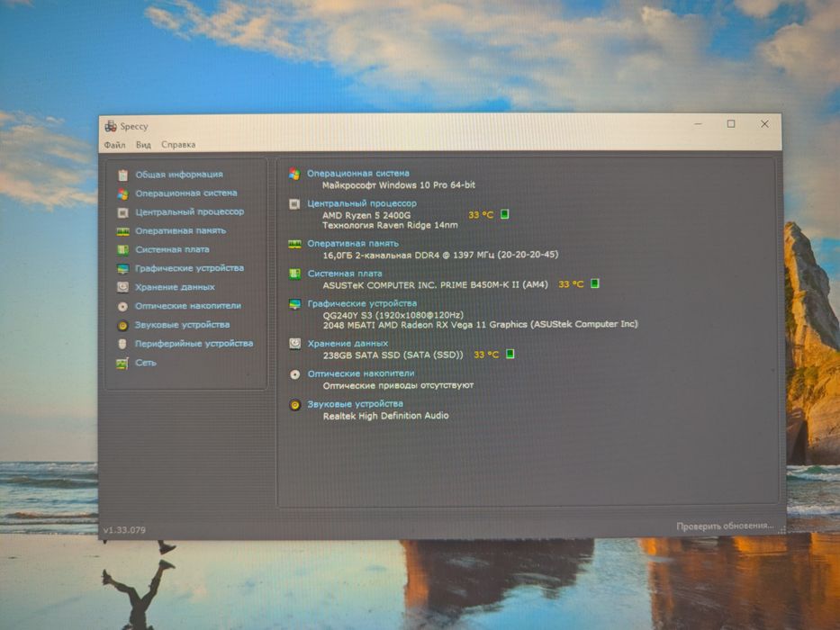Click the display icon in summary panel
The width and height of the screenshot is (840, 630).
tap(294, 304)
